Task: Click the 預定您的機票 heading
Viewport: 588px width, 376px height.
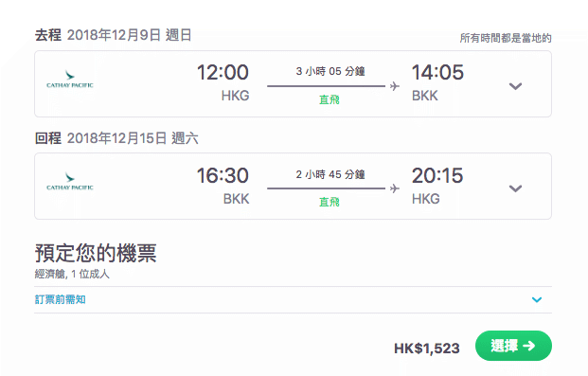Action: [x=96, y=253]
